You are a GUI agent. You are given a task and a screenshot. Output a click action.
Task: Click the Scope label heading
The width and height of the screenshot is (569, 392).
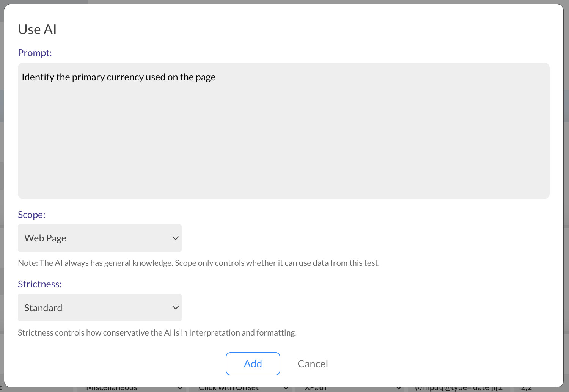[31, 215]
